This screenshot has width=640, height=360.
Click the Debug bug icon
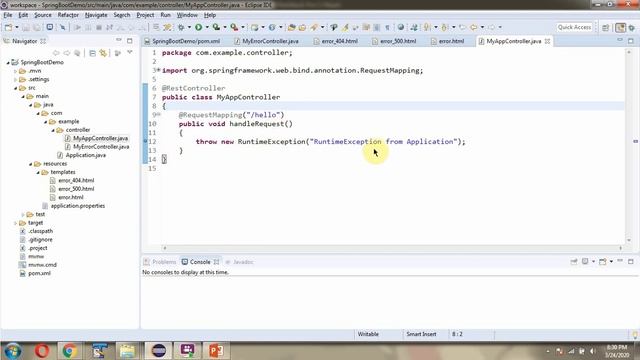click(181, 27)
